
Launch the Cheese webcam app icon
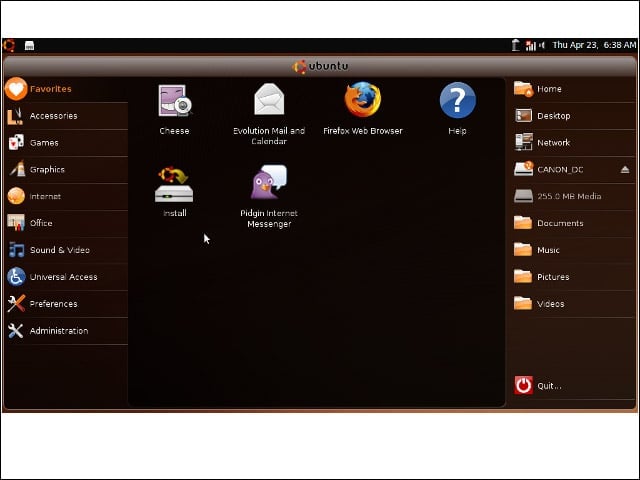coord(175,100)
